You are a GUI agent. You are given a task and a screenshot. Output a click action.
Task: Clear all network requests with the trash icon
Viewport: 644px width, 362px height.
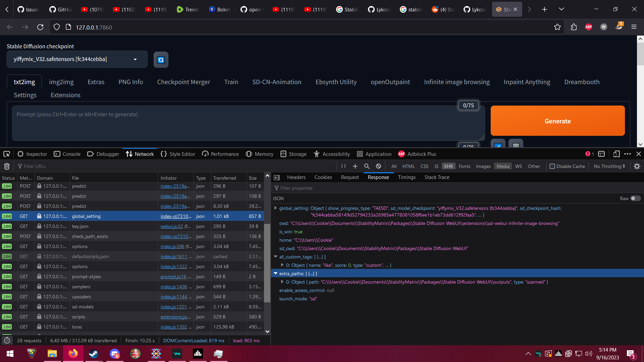[x=7, y=166]
